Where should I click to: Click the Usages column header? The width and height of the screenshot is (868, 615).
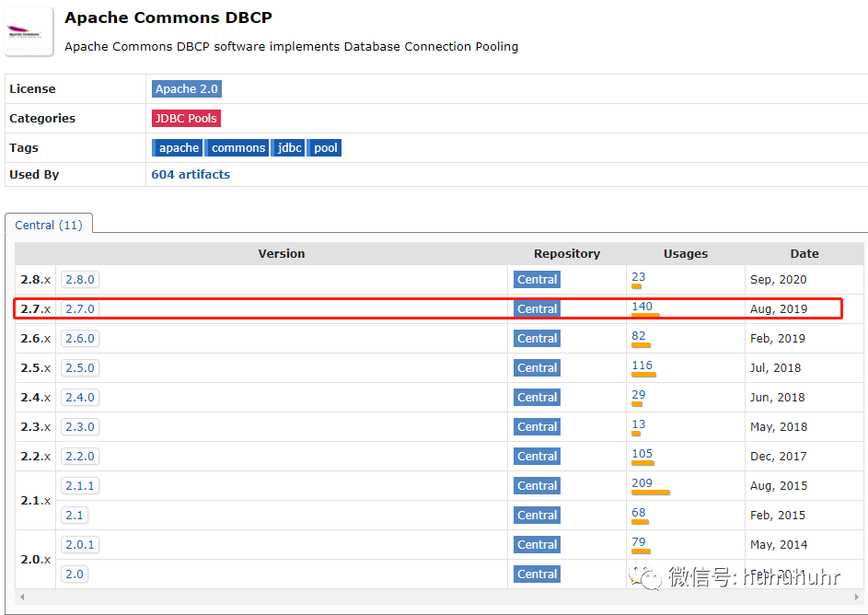click(686, 253)
